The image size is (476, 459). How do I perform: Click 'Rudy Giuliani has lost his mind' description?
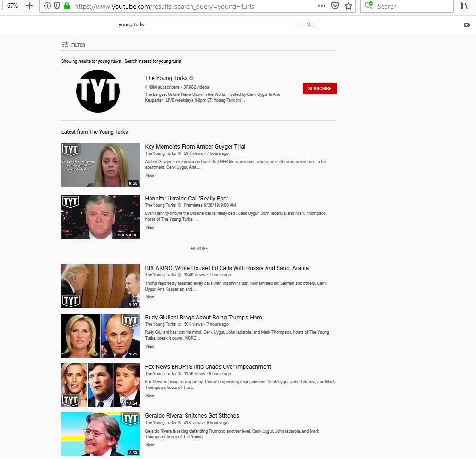coord(237,335)
